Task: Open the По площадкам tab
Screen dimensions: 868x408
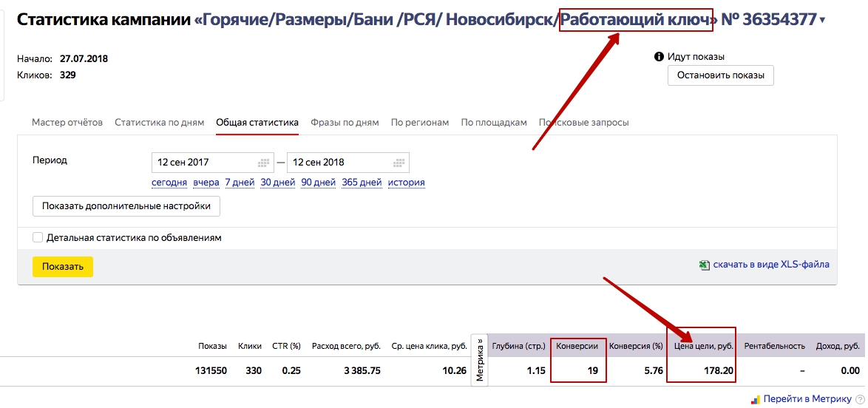Action: tap(494, 123)
